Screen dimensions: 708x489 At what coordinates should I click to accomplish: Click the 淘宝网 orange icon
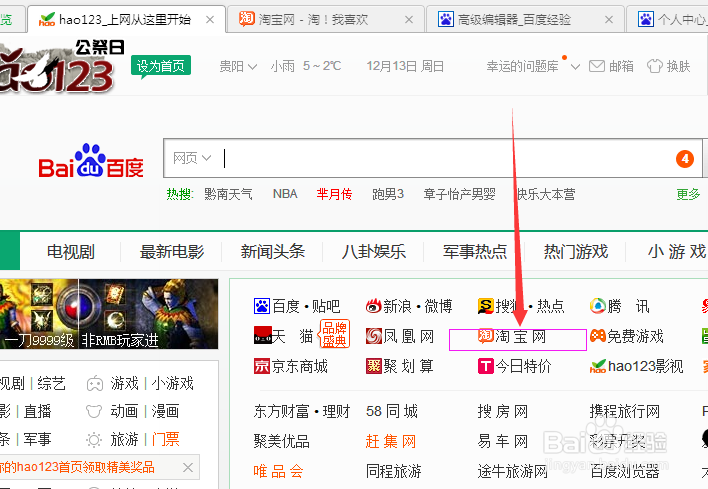(x=485, y=335)
